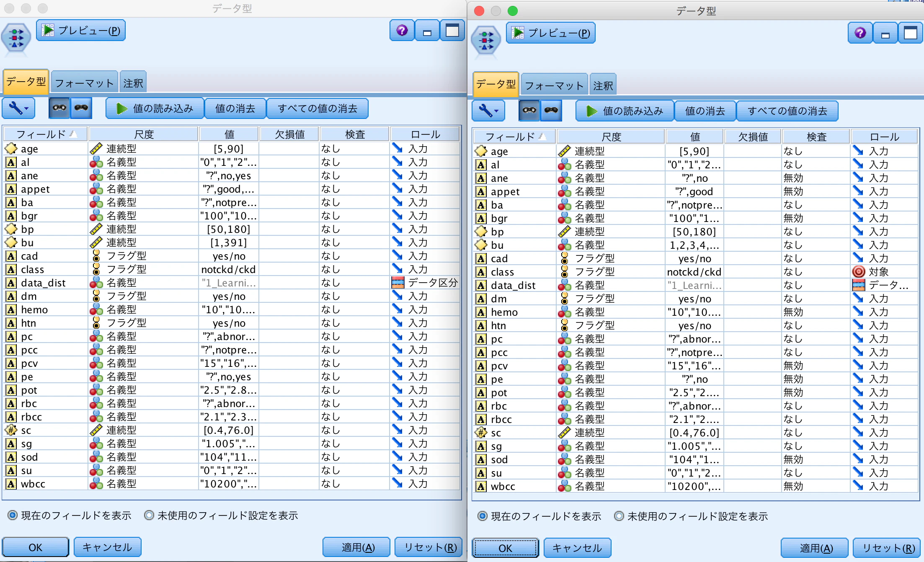This screenshot has width=924, height=562.
Task: Click キャンセル button in left window
Action: click(x=108, y=547)
